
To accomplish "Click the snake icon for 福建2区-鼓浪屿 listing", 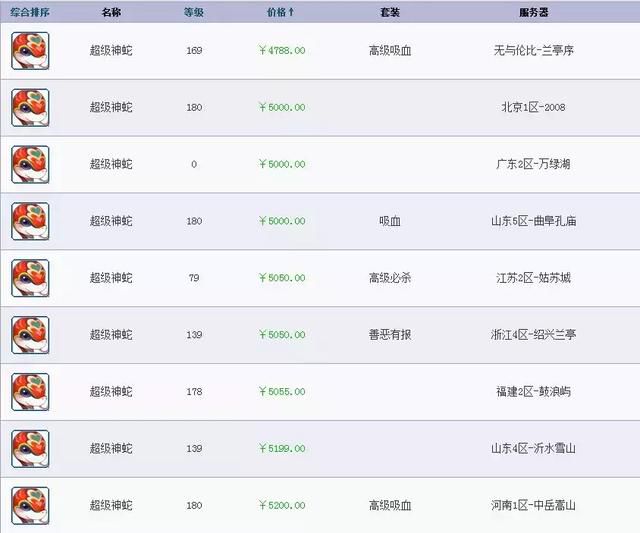I will [x=30, y=392].
